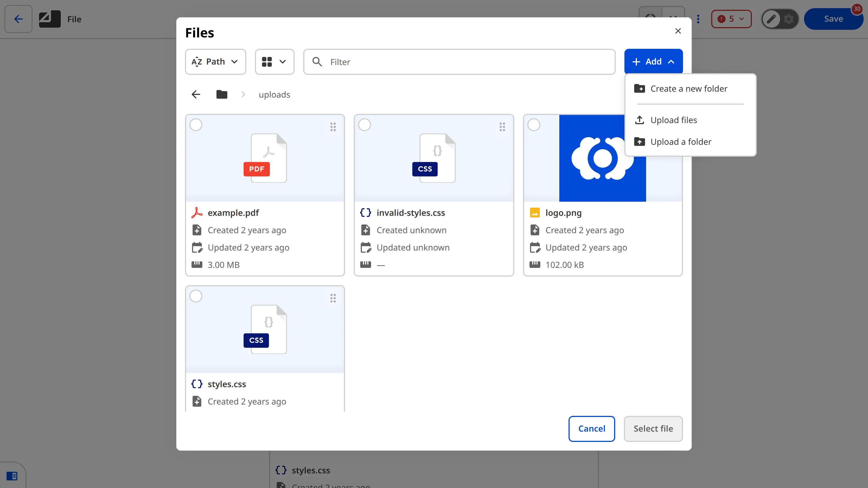Collapse the Add dropdown button
The image size is (868, 488).
tap(653, 62)
